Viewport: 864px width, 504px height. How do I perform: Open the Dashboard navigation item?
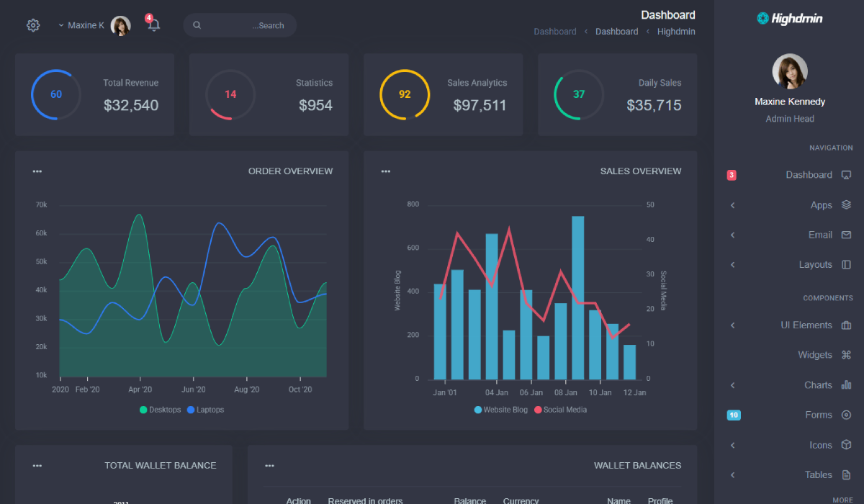click(x=809, y=175)
